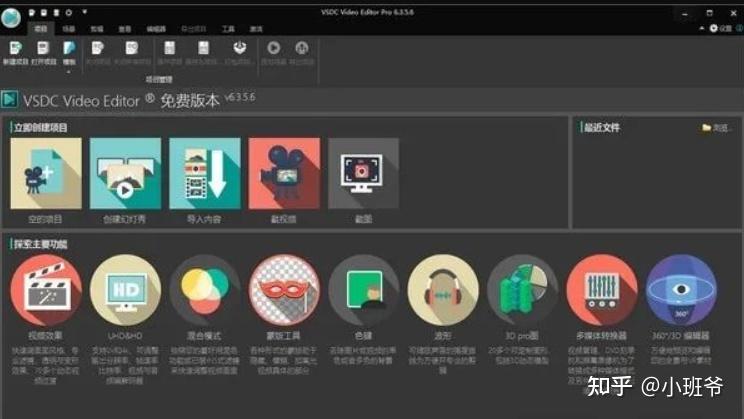744x419 pixels.
Task: Click the VSDC round application logo button
Action: (11, 18)
